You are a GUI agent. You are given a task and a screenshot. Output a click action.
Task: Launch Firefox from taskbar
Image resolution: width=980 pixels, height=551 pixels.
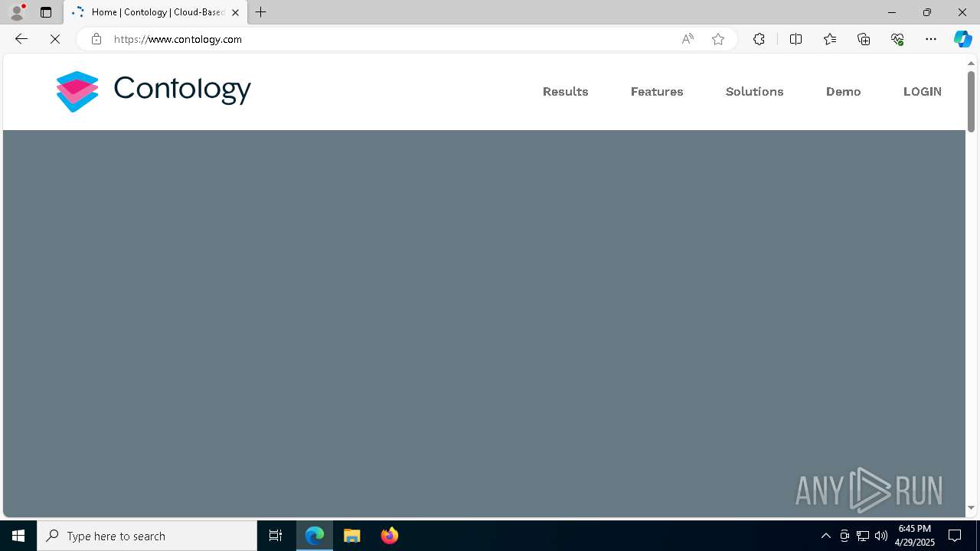389,536
